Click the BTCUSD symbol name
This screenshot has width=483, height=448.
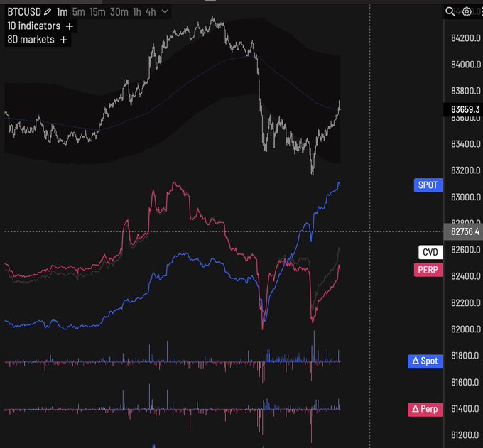24,12
